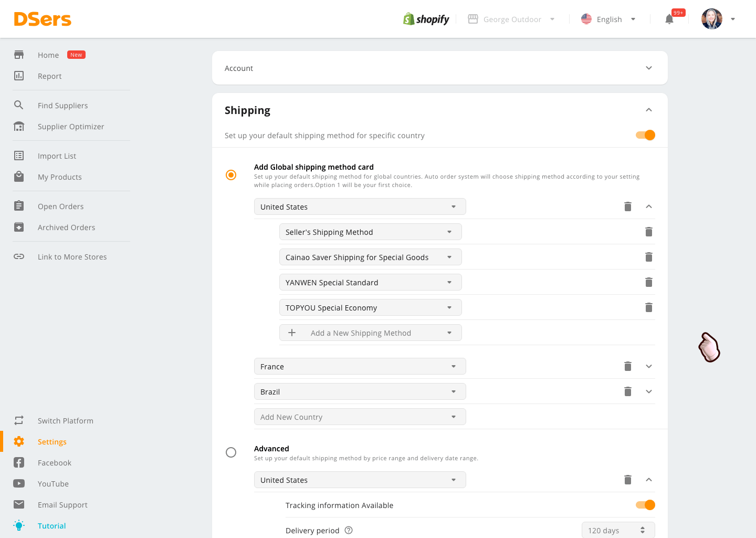The width and height of the screenshot is (756, 538).
Task: Delete the United States global shipping card
Action: coord(628,206)
